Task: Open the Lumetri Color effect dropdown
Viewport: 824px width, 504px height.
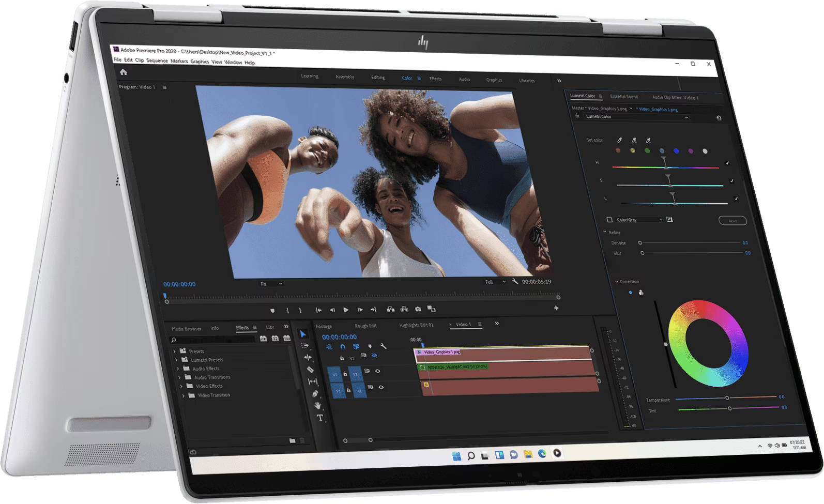Action: click(x=637, y=117)
